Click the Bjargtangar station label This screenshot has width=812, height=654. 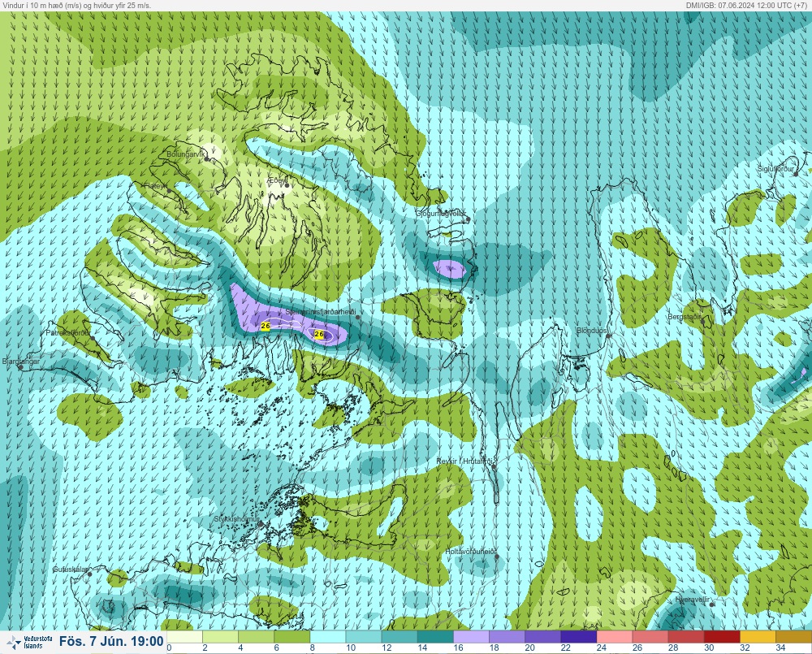pos(21,362)
